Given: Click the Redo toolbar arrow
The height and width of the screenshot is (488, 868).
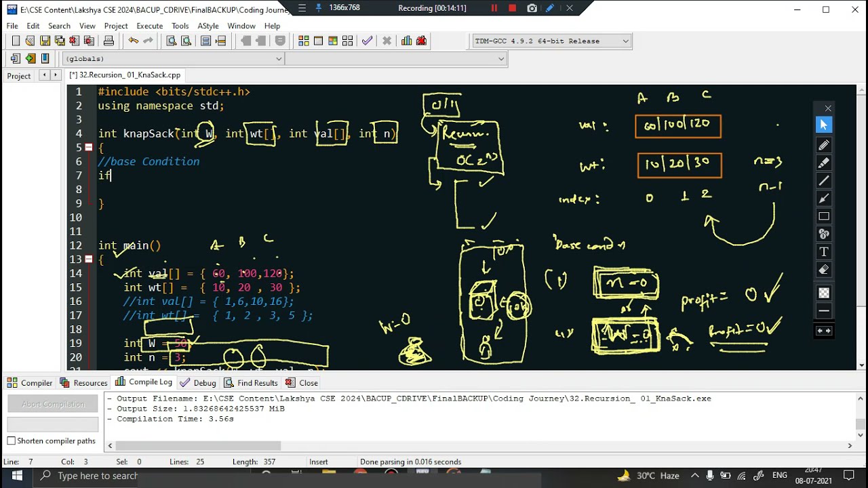Looking at the screenshot, I should (148, 41).
